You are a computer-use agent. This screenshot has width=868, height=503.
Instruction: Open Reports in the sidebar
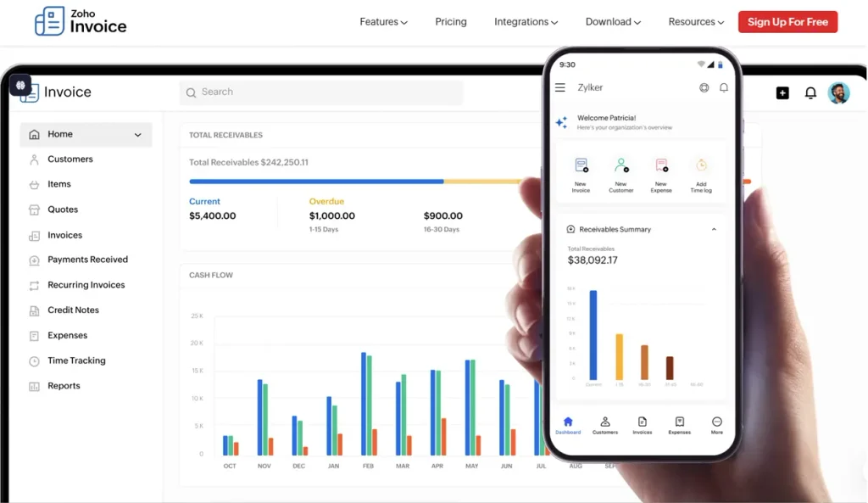coord(64,386)
